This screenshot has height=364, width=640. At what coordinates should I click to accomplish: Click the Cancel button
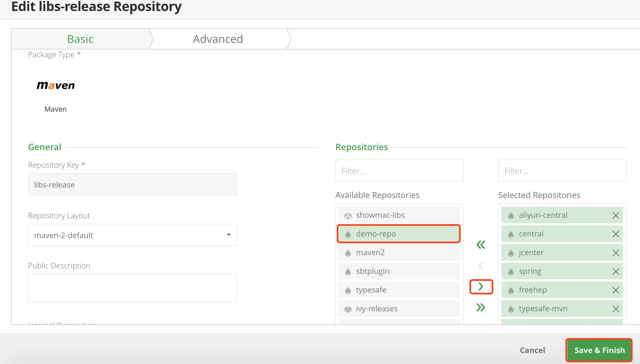coord(532,350)
